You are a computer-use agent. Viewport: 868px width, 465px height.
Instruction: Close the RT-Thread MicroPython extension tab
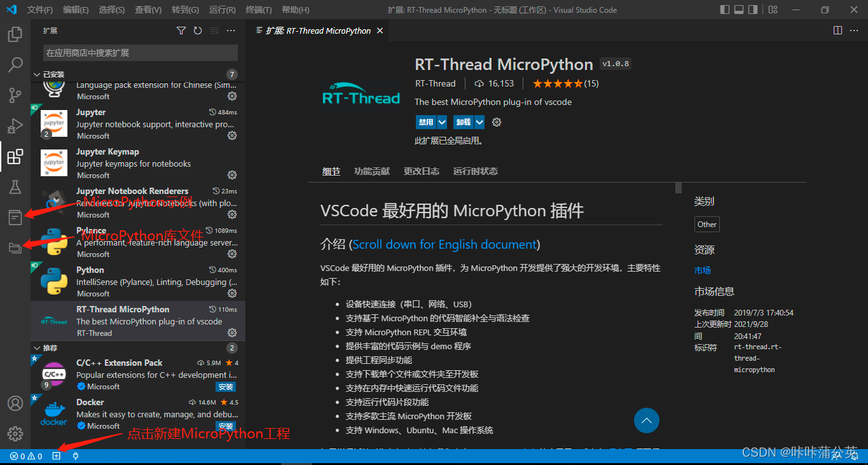coord(380,31)
